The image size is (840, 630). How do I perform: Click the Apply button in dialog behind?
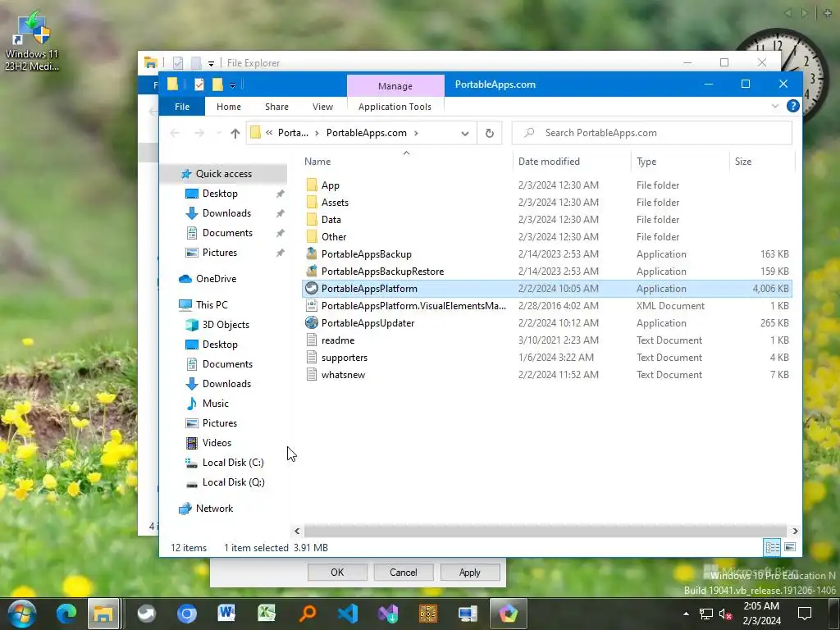pyautogui.click(x=470, y=572)
